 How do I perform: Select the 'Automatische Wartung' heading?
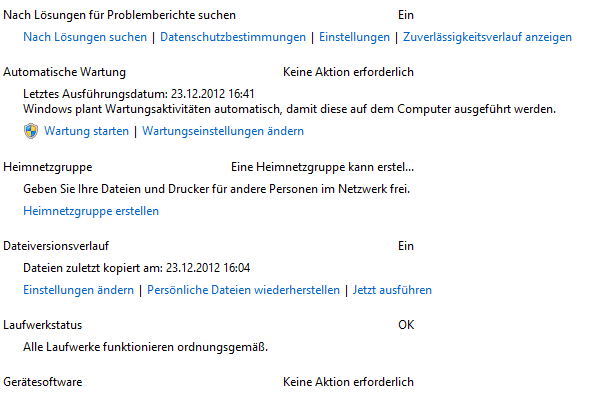(x=65, y=72)
